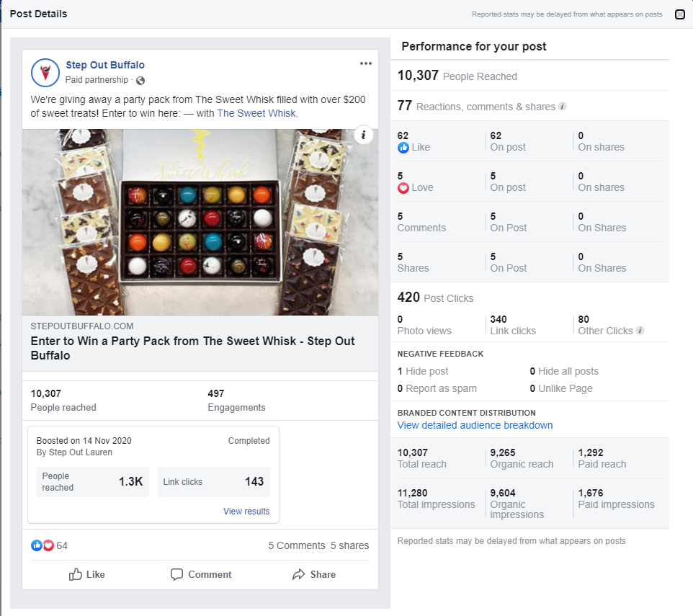
Task: Click the 0 Unlike Page entry
Action: [x=561, y=388]
